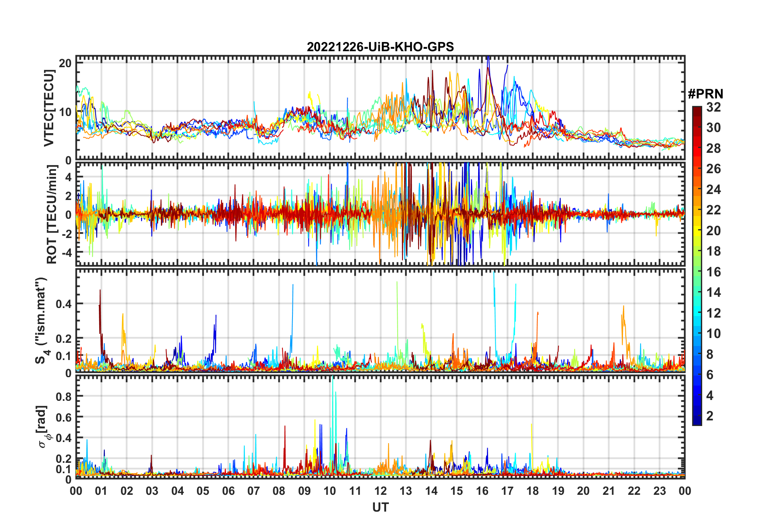Click the #PRN colorbar title
The height and width of the screenshot is (532, 761).
(706, 94)
